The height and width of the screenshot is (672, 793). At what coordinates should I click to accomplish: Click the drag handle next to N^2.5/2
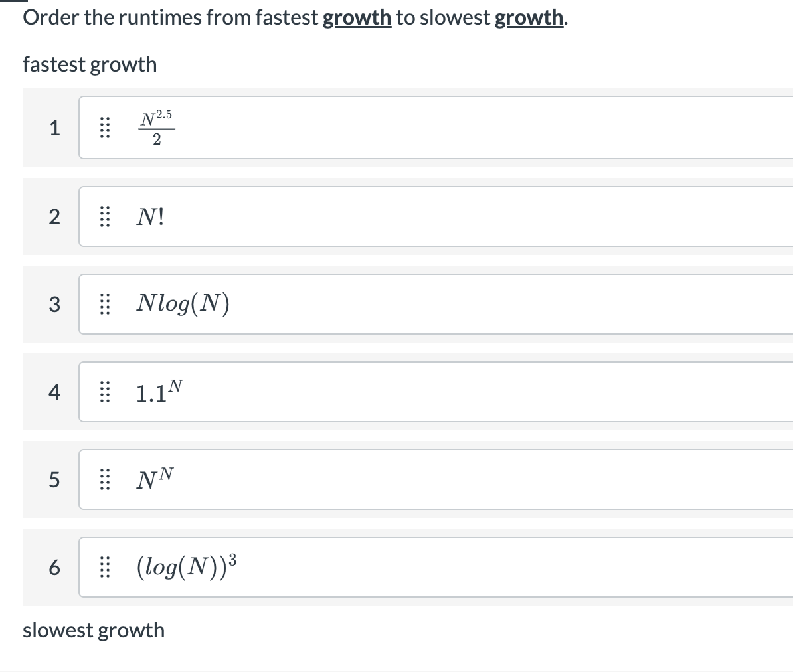coord(104,128)
